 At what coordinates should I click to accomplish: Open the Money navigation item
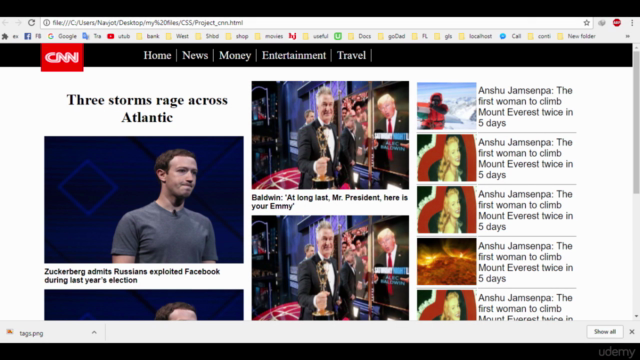235,56
